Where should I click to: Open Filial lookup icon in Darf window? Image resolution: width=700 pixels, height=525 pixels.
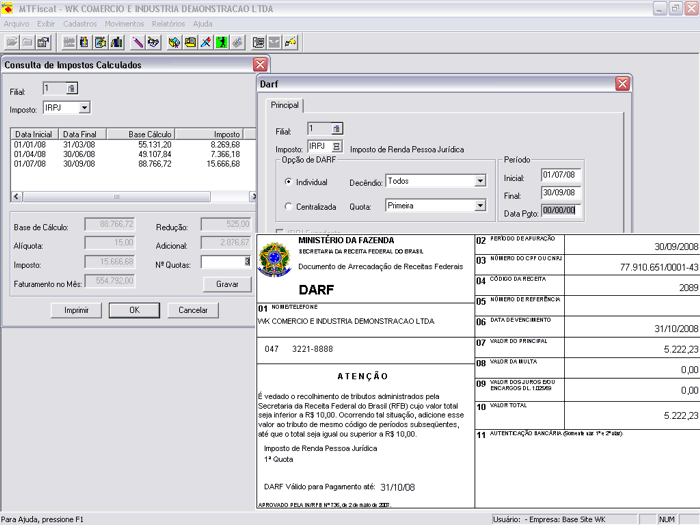point(336,129)
